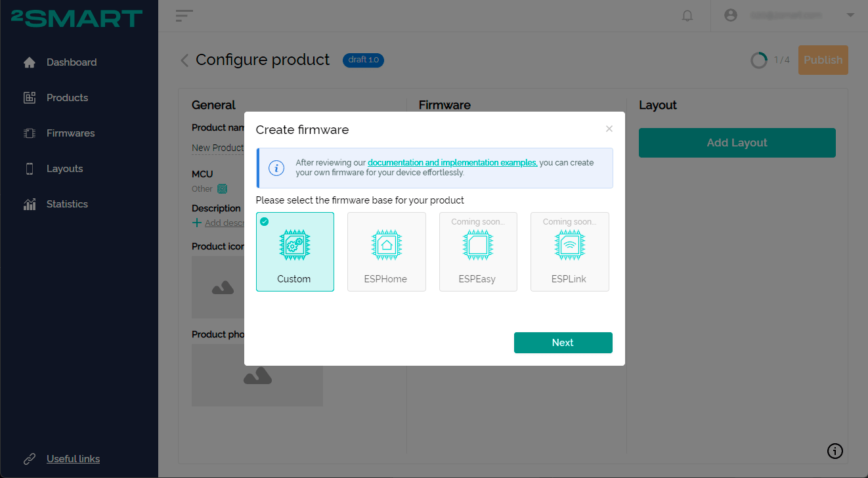
Task: Click the Product name field
Action: (x=218, y=148)
